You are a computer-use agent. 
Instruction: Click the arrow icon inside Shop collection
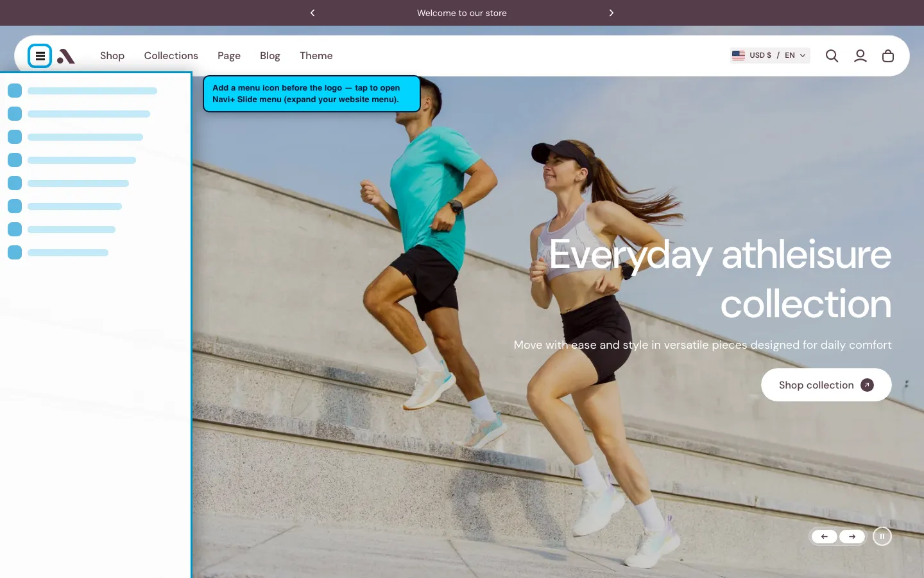coord(867,385)
